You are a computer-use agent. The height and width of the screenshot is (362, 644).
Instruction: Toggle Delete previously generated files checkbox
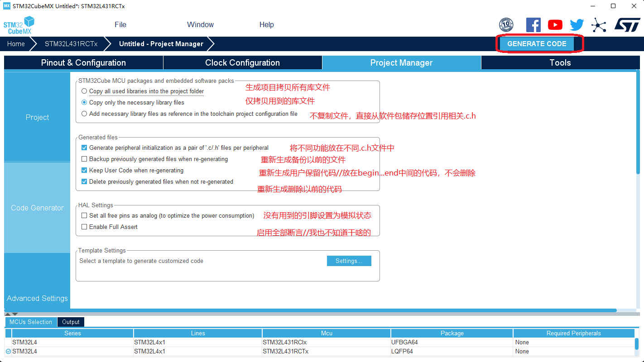tap(84, 181)
